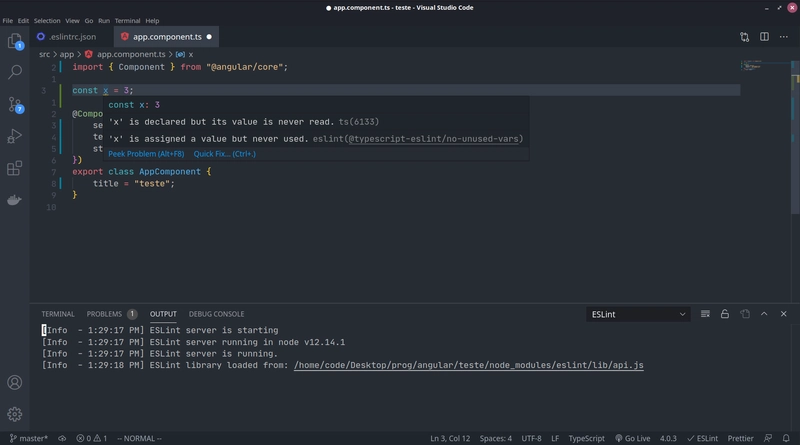This screenshot has width=800, height=445.
Task: Open editor More Actions ellipsis
Action: click(x=784, y=37)
